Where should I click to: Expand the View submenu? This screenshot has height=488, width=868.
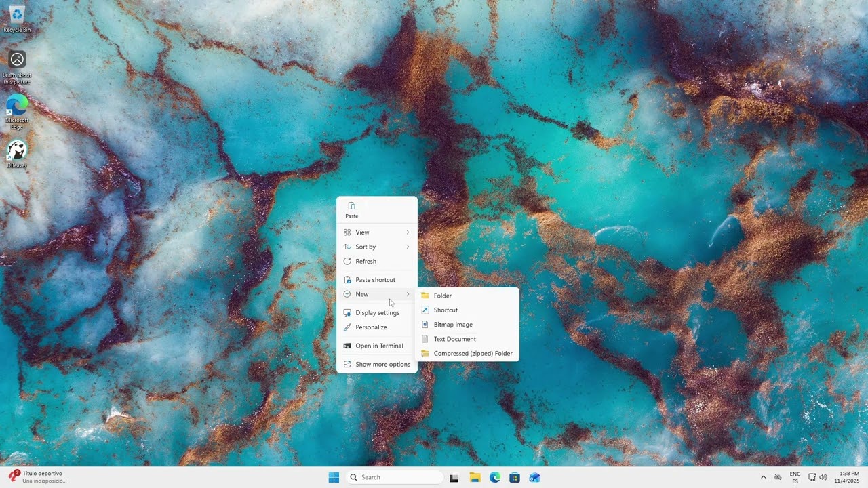(x=377, y=232)
